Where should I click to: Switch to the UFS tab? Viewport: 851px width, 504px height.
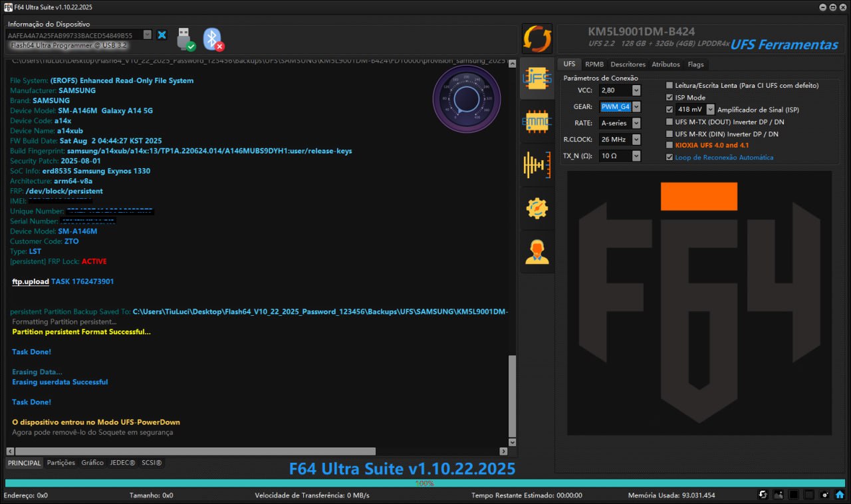click(x=569, y=64)
